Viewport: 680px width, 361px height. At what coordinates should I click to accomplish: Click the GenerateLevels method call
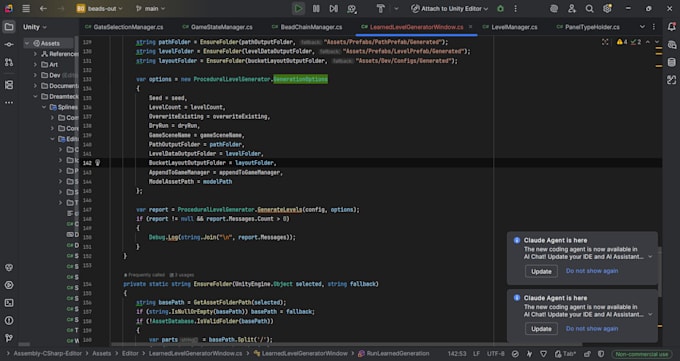point(279,210)
